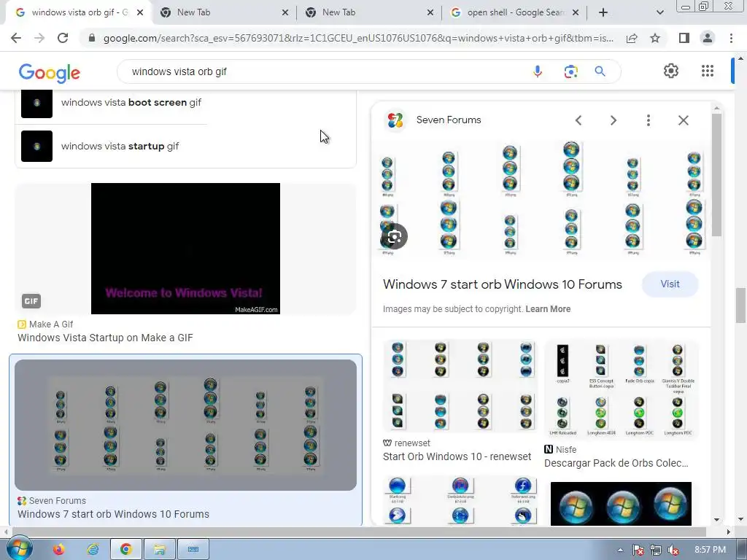Start a voice search with the microphone
Viewport: 747px width, 560px height.
(538, 71)
